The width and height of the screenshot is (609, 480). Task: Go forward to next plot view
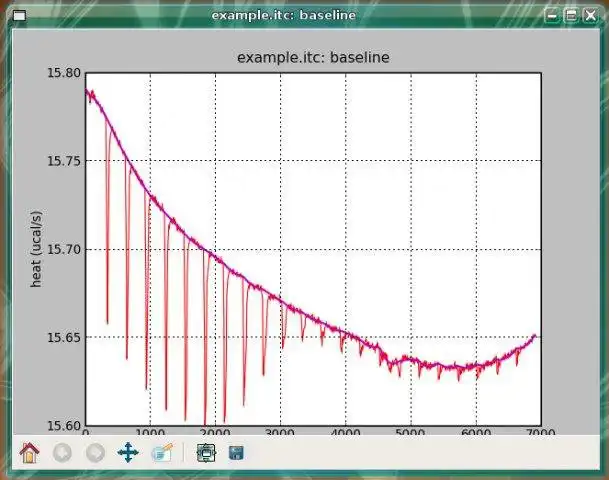coord(95,452)
